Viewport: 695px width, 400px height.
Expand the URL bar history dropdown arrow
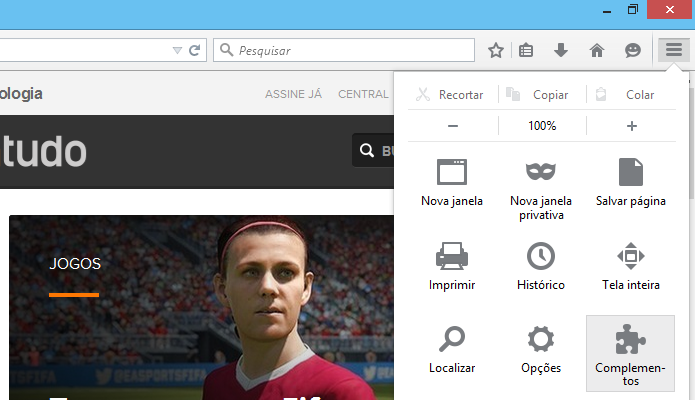point(177,50)
